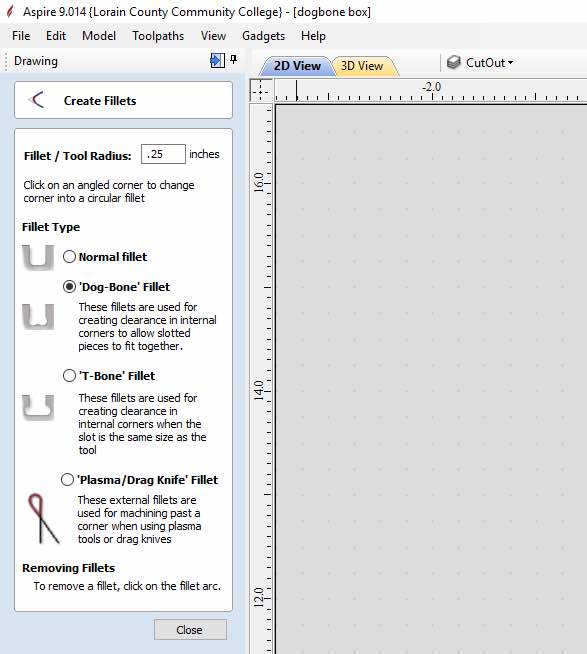Viewport: 587px width, 654px height.
Task: Open the Model menu
Action: tap(99, 36)
